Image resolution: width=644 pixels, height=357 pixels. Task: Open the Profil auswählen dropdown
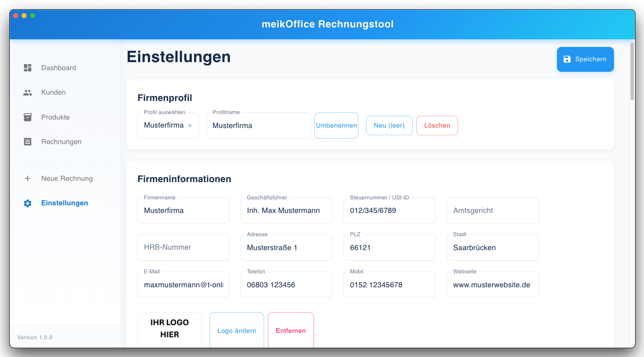[168, 125]
